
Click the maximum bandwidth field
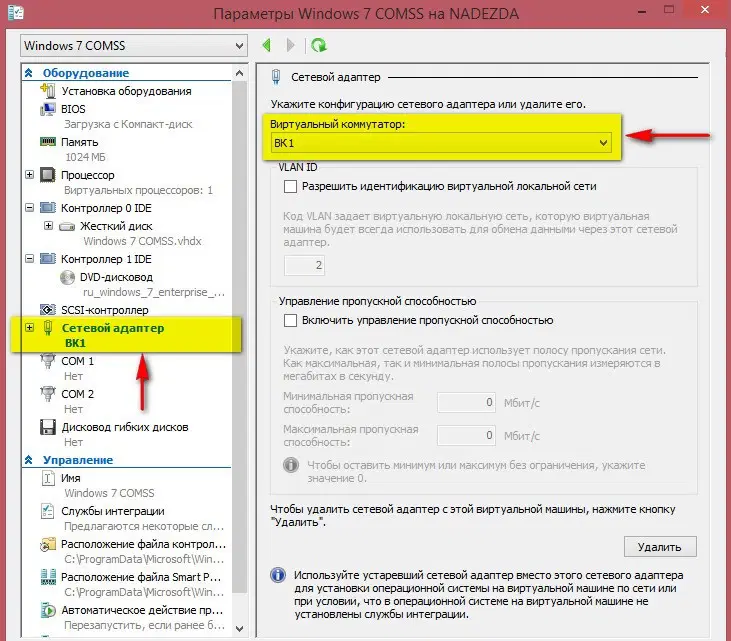[466, 435]
